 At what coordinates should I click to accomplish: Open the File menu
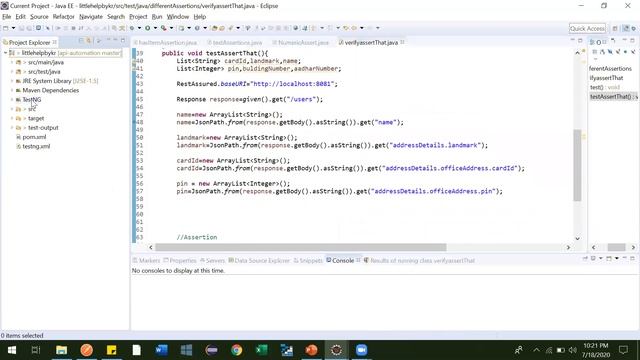(7, 17)
